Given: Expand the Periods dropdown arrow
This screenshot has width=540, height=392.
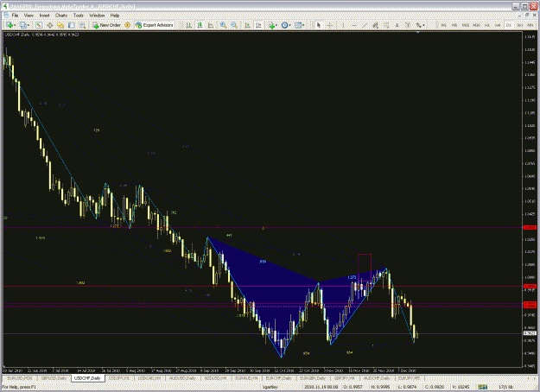Looking at the screenshot, I should [x=290, y=25].
